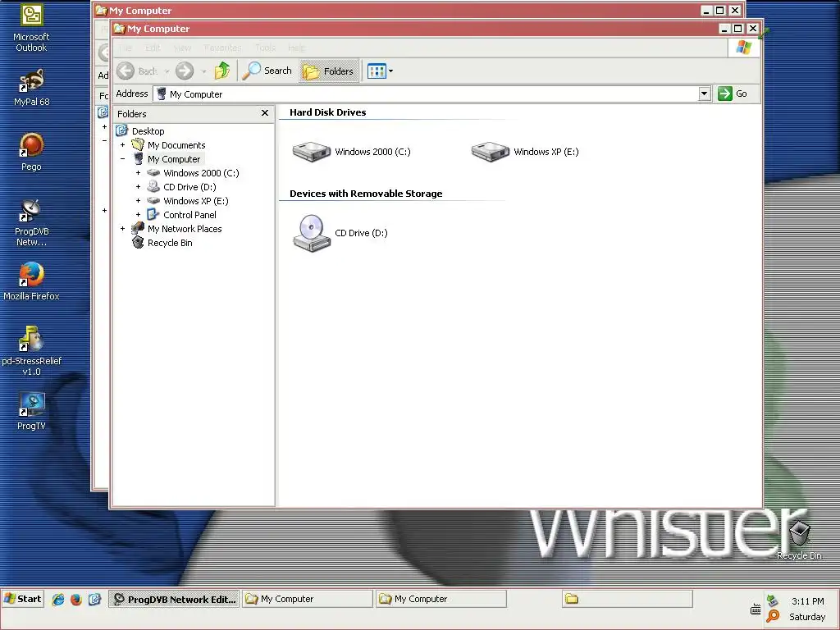Screen dimensions: 840x630
Task: Click the green arrow computer tray icon
Action: point(773,600)
